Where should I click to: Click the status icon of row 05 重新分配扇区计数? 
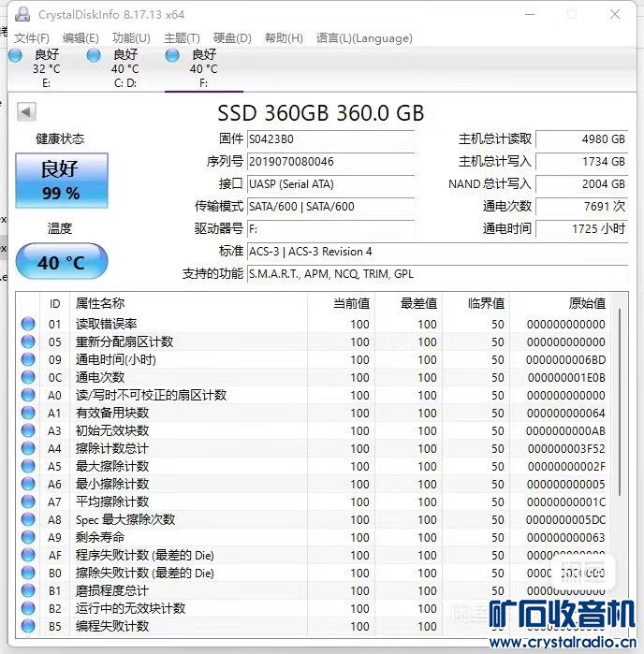point(28,342)
